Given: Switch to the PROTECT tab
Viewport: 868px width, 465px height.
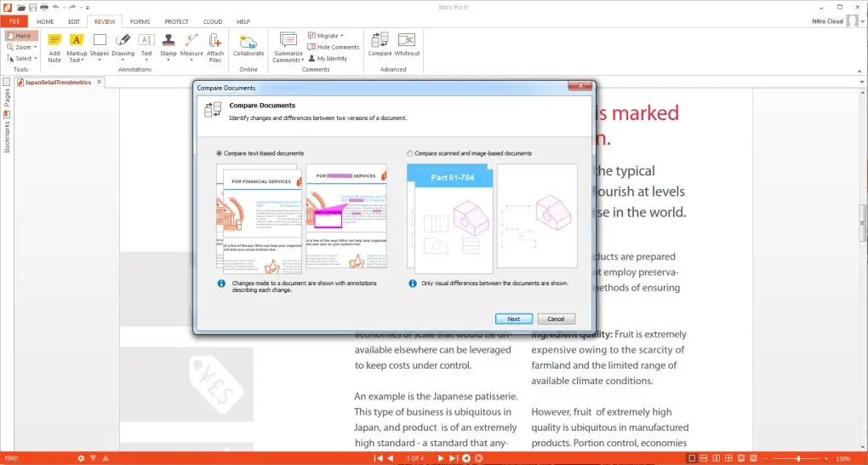Looking at the screenshot, I should [x=177, y=21].
